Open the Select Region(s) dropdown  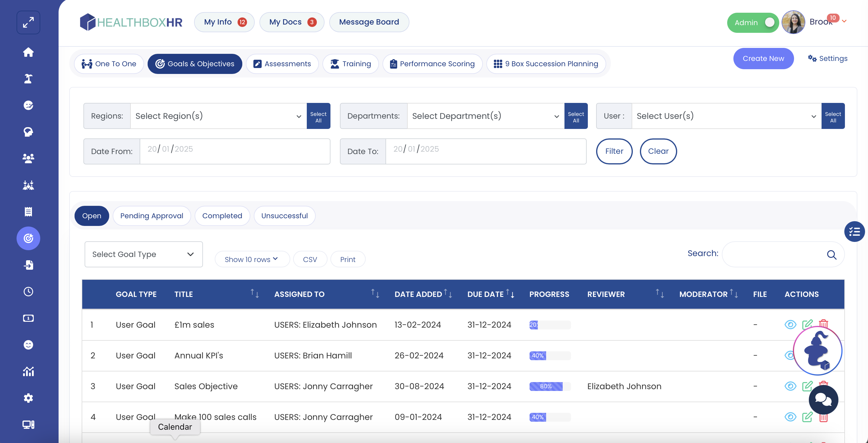(x=218, y=116)
